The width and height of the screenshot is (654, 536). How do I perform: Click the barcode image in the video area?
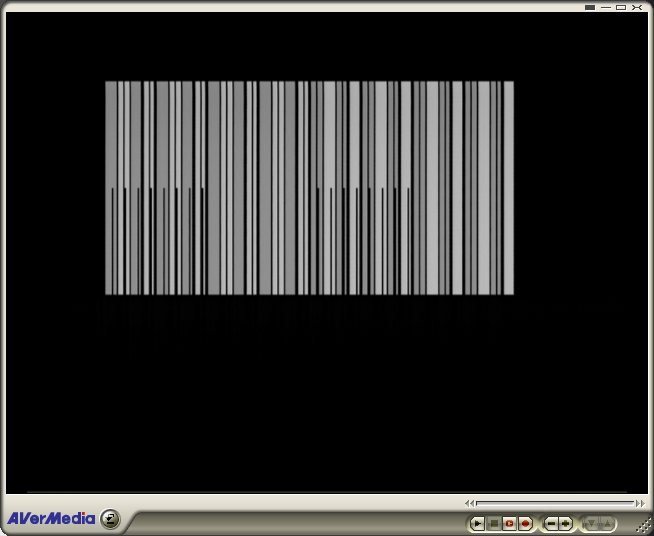(x=309, y=188)
